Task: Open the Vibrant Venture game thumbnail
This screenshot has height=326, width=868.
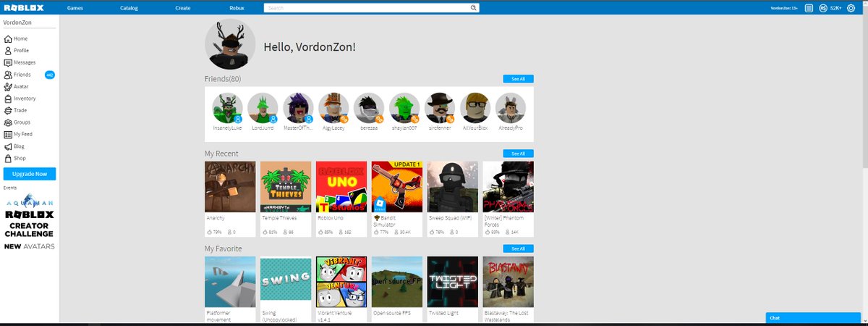Action: [x=341, y=282]
